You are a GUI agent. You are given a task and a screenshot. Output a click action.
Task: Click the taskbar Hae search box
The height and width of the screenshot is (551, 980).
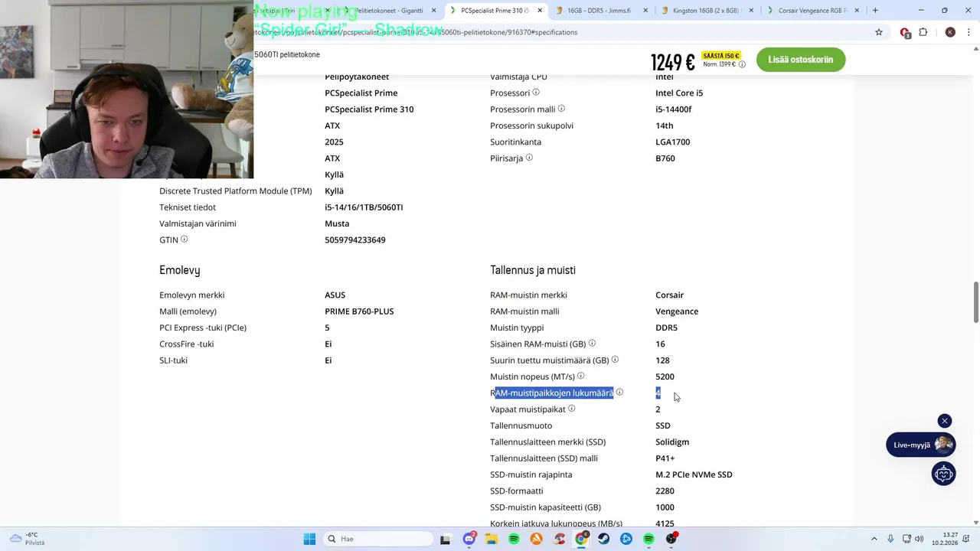coord(378,539)
